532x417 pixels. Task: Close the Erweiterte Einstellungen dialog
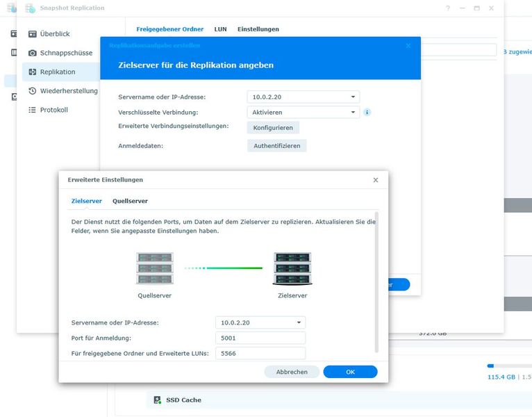(376, 180)
